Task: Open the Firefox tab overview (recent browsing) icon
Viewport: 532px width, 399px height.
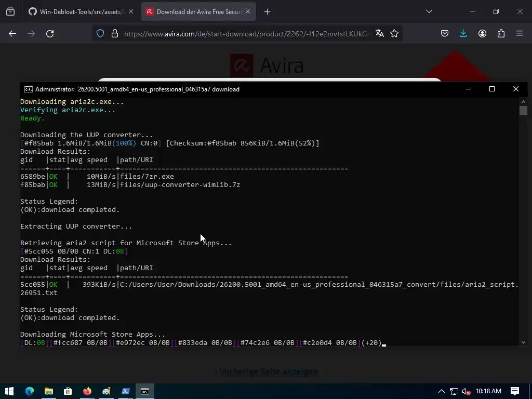Action: pyautogui.click(x=10, y=11)
